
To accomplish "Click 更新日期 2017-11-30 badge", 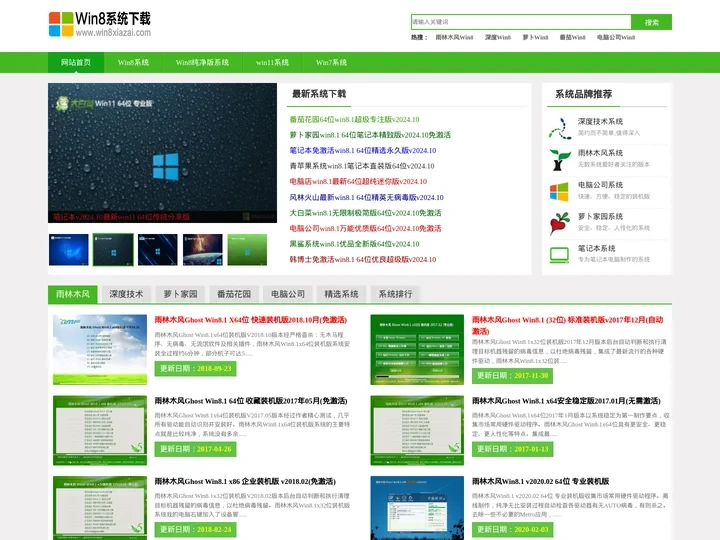I will point(512,376).
